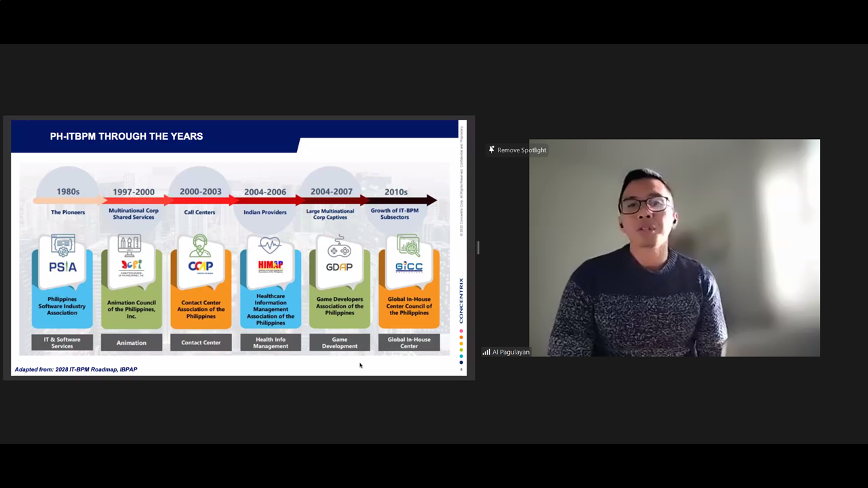Click the grey Health Info Management label
Viewport: 868px width, 488px height.
[271, 342]
